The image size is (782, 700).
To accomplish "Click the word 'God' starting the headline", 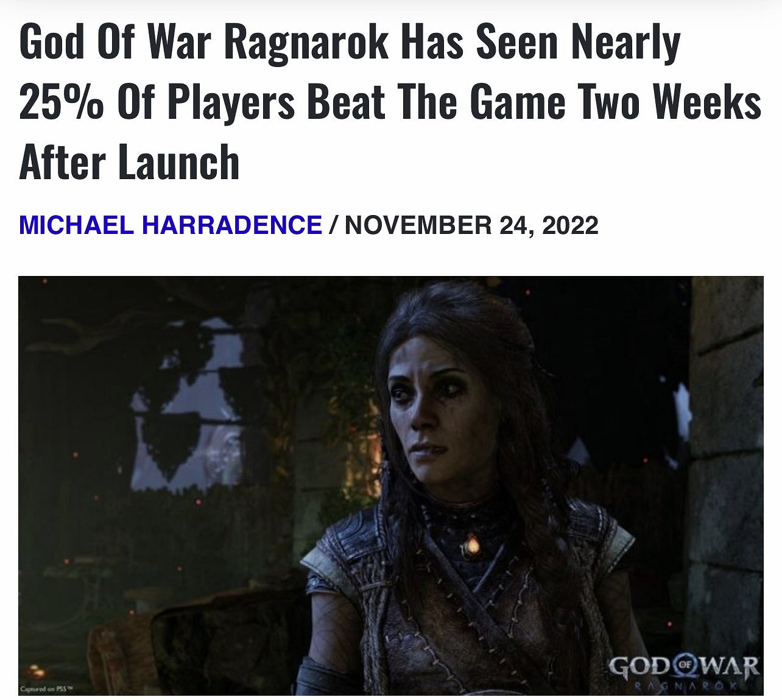I will pyautogui.click(x=50, y=43).
